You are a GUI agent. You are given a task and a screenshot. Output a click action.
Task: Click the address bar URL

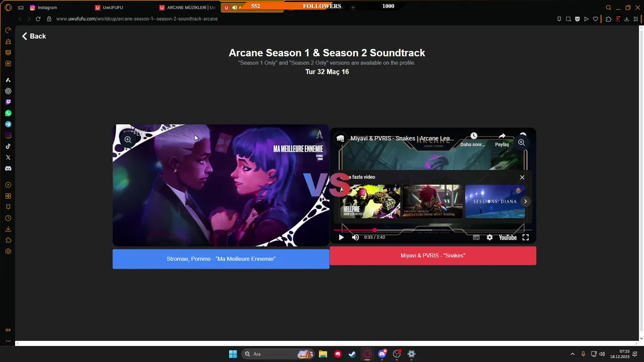coord(137,19)
